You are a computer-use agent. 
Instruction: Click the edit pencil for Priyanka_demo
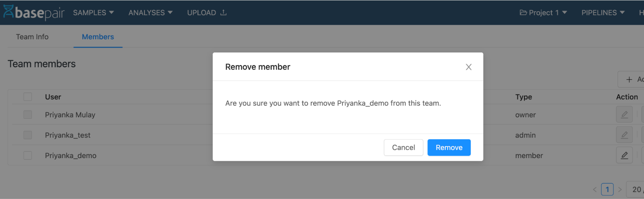[x=624, y=155]
